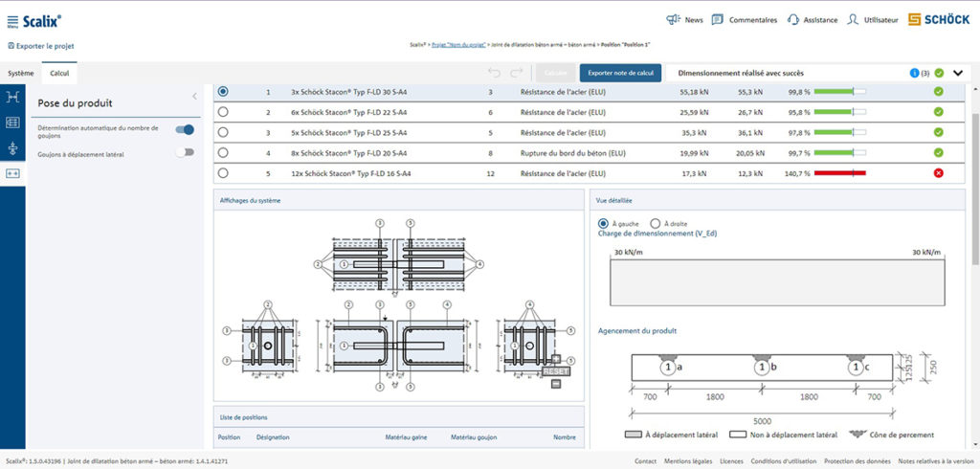Click green status check for F-LD 22 row

pos(938,112)
